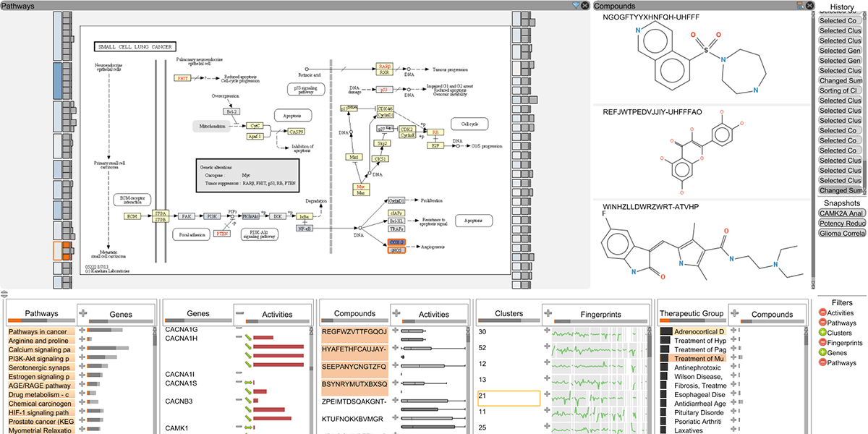868x434 pixels.
Task: Click plus icon beside Compounds panel Activities header
Action: pyautogui.click(x=396, y=313)
